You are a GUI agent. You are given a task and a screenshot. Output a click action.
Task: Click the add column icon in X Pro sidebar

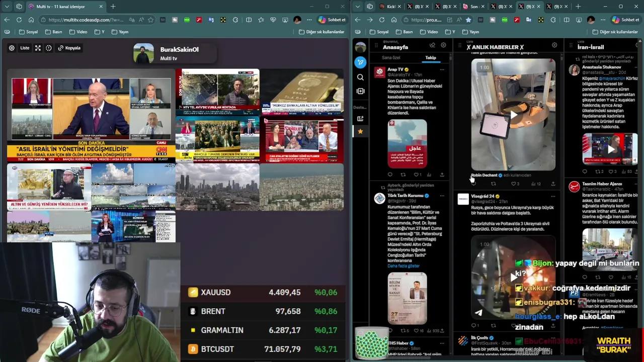point(360,91)
